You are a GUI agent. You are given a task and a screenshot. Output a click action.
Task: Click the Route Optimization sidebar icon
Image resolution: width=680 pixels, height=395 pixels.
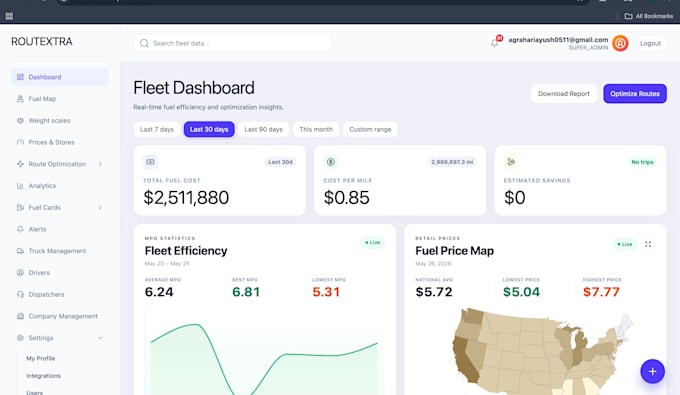(20, 164)
